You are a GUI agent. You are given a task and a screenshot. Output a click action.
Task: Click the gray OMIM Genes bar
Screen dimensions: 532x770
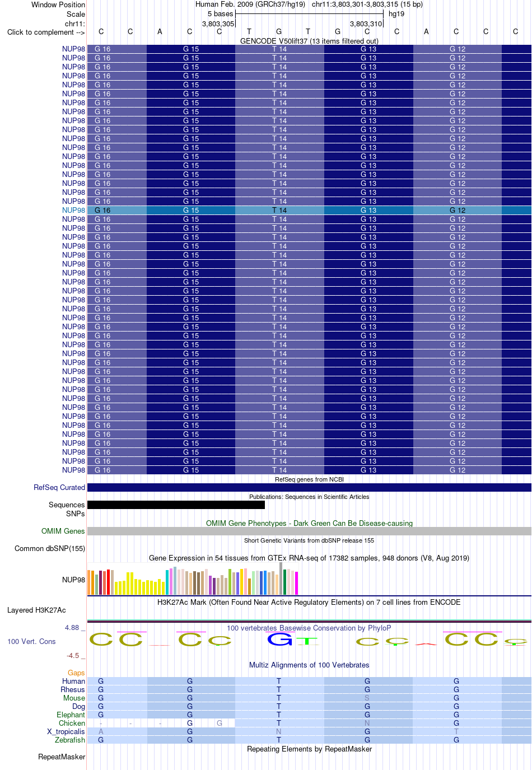tap(309, 531)
